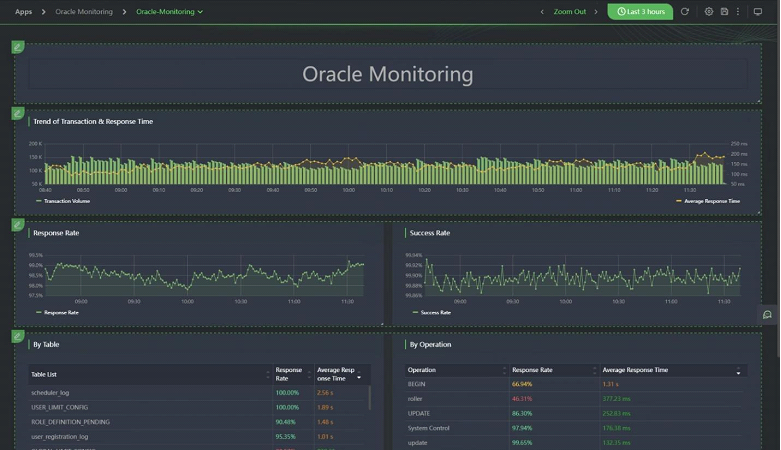Shift time range back with left arrow
Viewport: 781px width, 450px height.
(x=542, y=12)
